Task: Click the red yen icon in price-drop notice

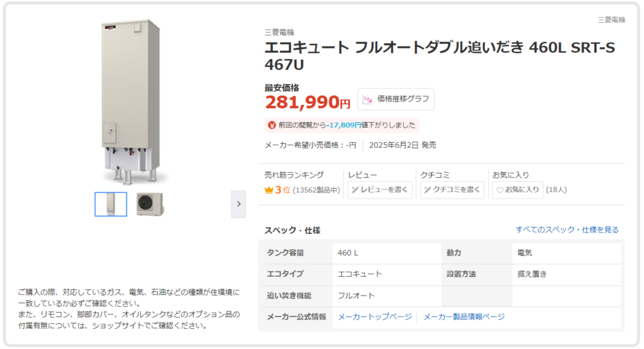Action: (x=272, y=125)
